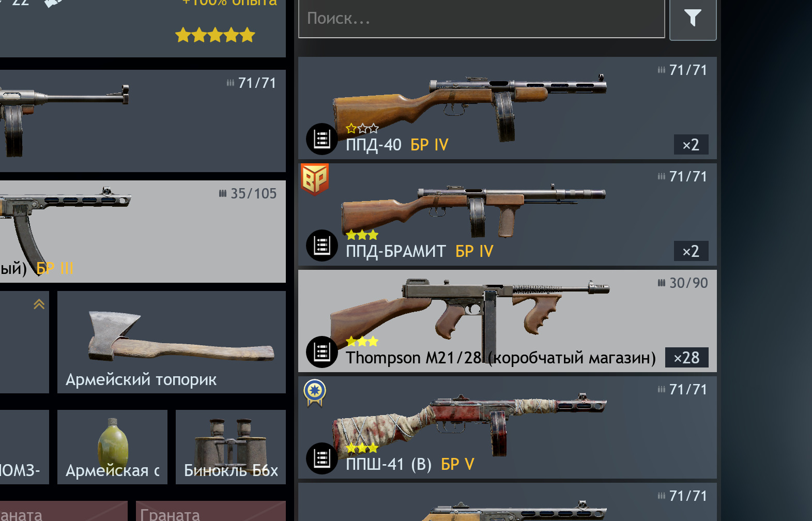812x521 pixels.
Task: Click the ППД-40 details list icon
Action: pos(322,139)
